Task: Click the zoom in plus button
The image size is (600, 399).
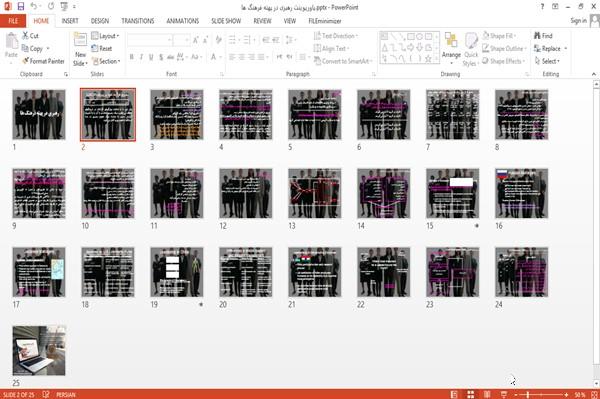Action: coord(566,394)
